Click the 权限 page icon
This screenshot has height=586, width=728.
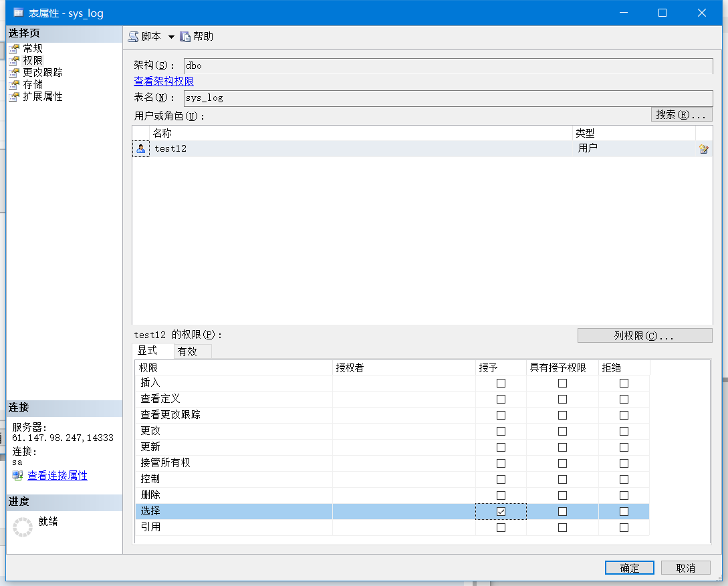(x=15, y=60)
